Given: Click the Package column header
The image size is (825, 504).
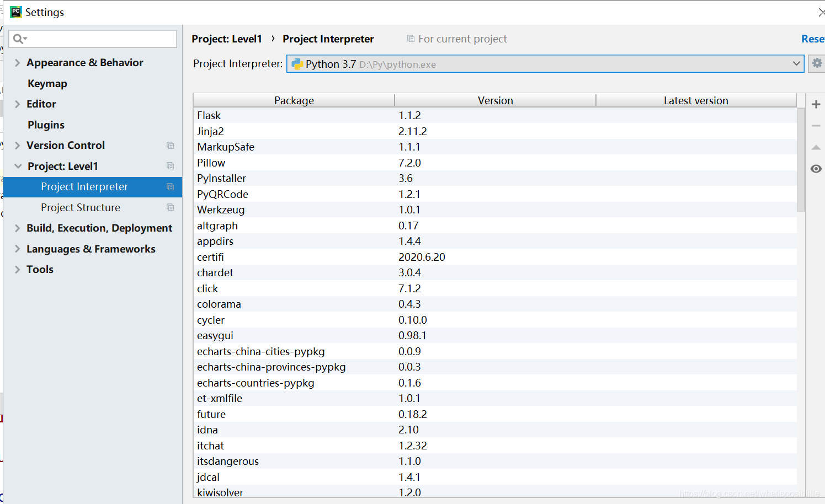Looking at the screenshot, I should coord(294,100).
